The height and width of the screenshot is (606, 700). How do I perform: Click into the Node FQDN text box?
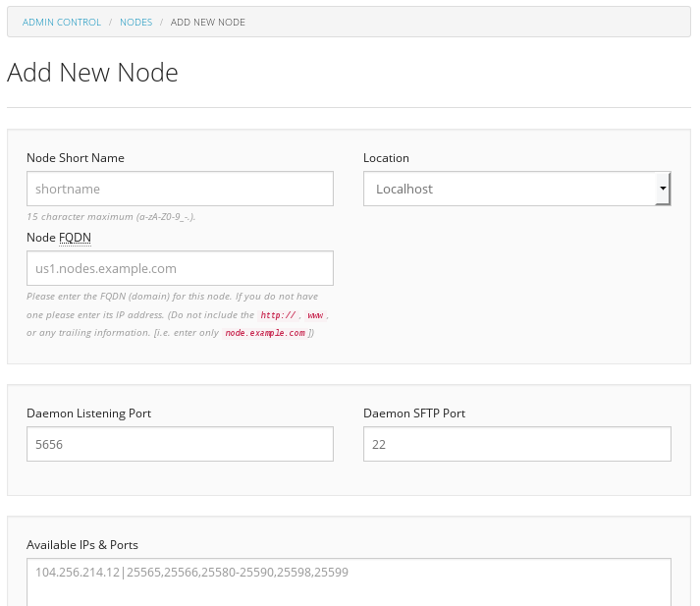click(180, 268)
